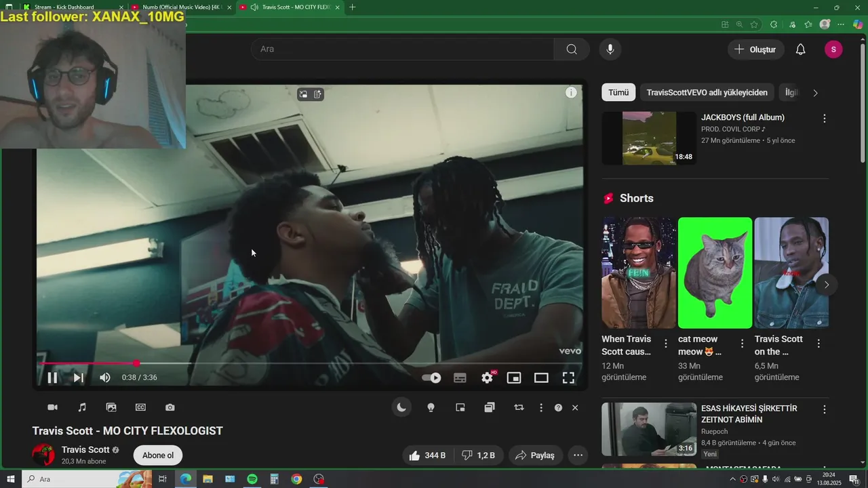Add page to Edge favorites star
The image size is (868, 488).
[x=754, y=24]
